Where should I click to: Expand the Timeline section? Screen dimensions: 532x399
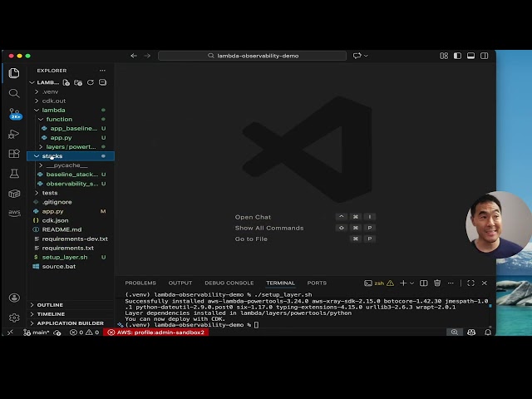coord(71,314)
